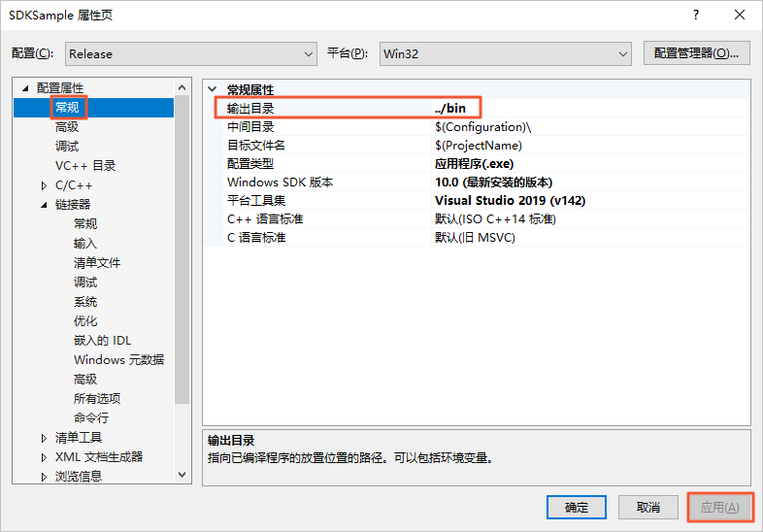Image resolution: width=763 pixels, height=532 pixels.
Task: Close the SDKSample 属性页 dialog
Action: [x=739, y=16]
